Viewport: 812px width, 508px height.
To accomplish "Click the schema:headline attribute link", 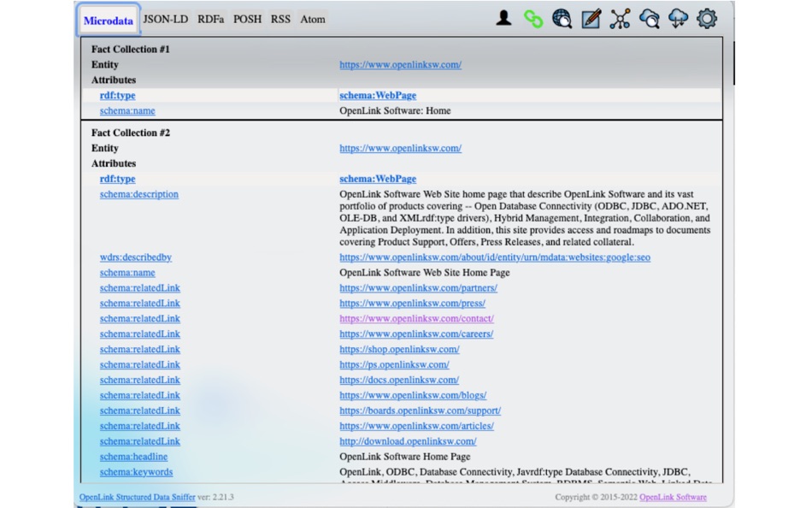I will (133, 457).
